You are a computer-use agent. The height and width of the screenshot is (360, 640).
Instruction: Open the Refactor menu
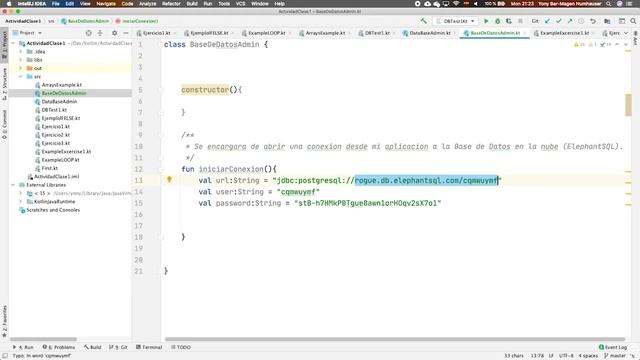(171, 4)
